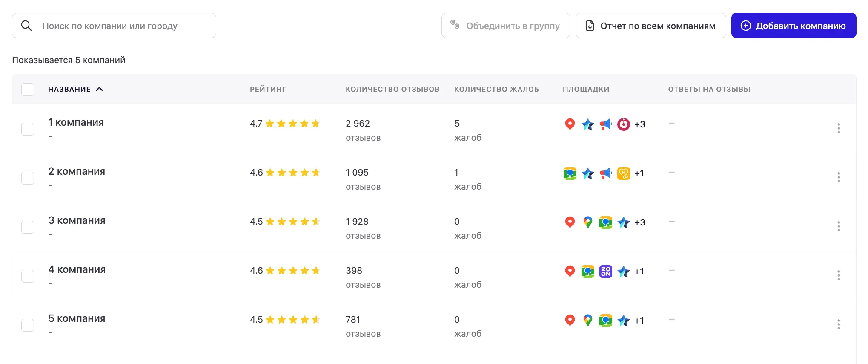Viewport: 868px width, 364px height.
Task: Tick the checkbox for 1 компания
Action: (28, 129)
